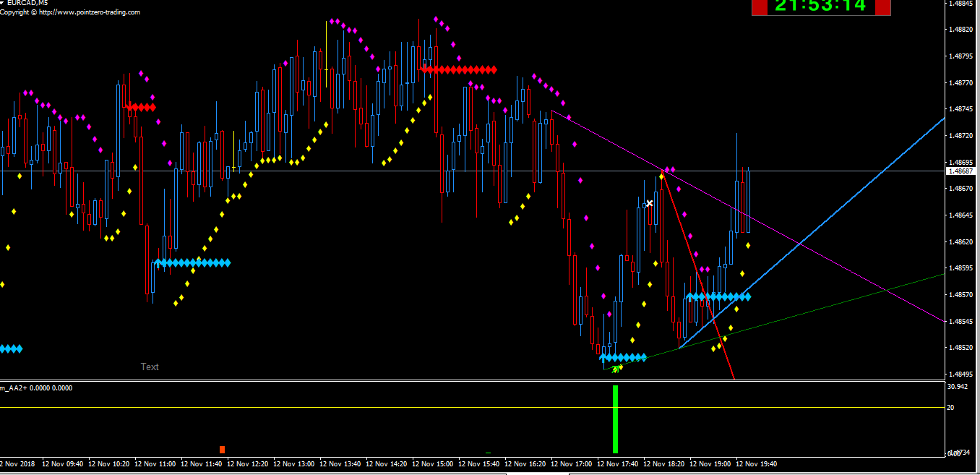Click the 1.48495 price axis label
The width and height of the screenshot is (980, 475).
coord(961,375)
